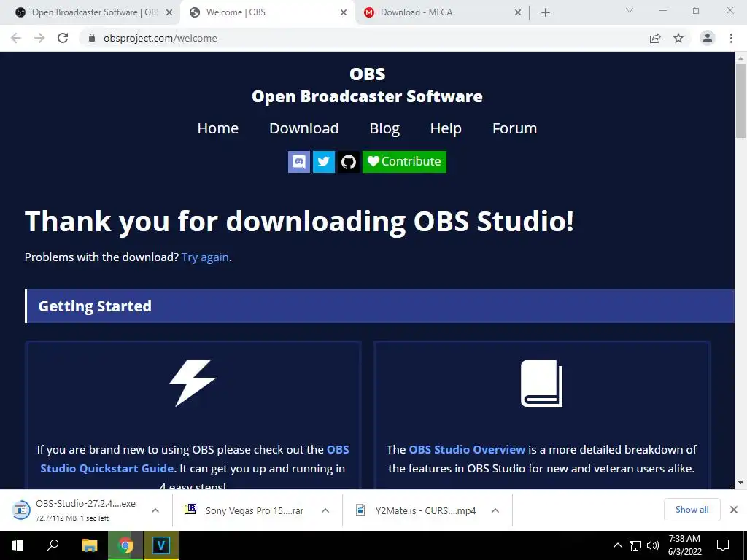Show hidden system tray icons
This screenshot has width=747, height=560.
pos(617,545)
